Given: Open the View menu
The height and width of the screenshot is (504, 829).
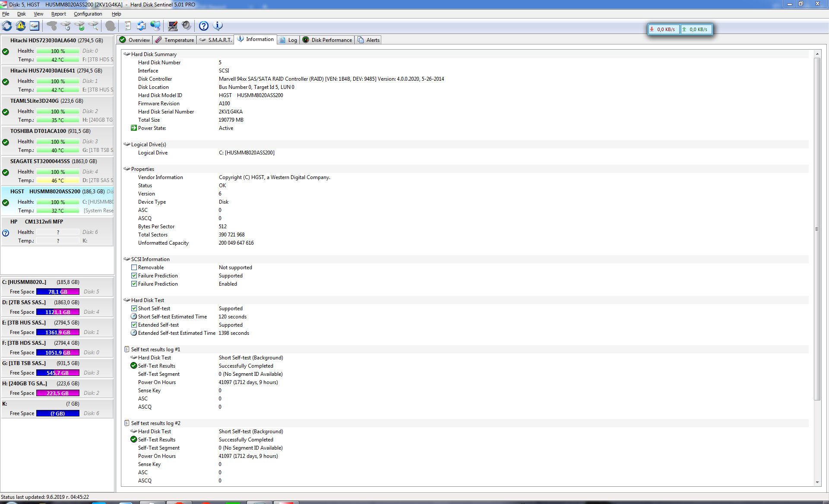Looking at the screenshot, I should (38, 14).
